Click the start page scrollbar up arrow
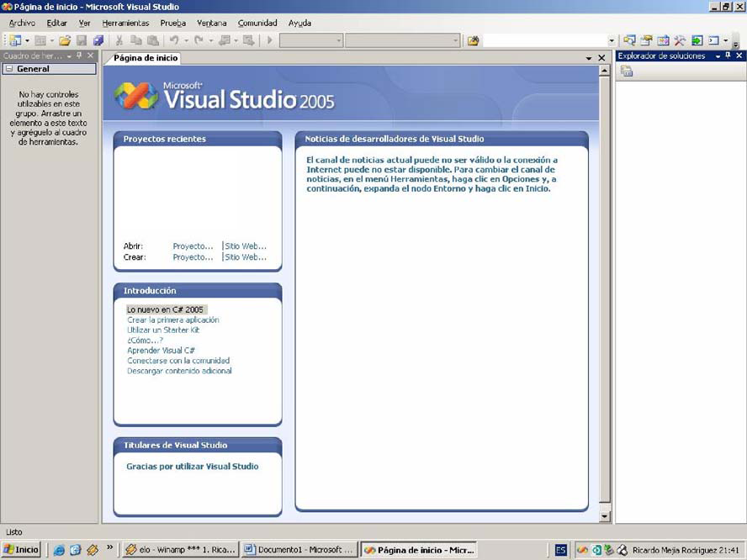747x560 pixels. coord(605,71)
